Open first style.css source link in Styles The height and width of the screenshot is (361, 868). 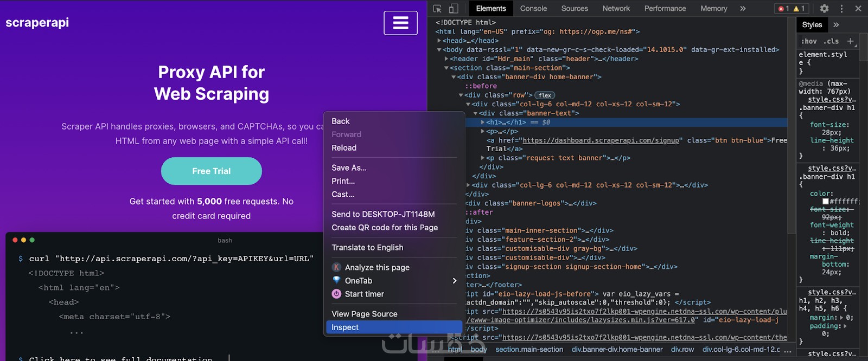pyautogui.click(x=832, y=100)
